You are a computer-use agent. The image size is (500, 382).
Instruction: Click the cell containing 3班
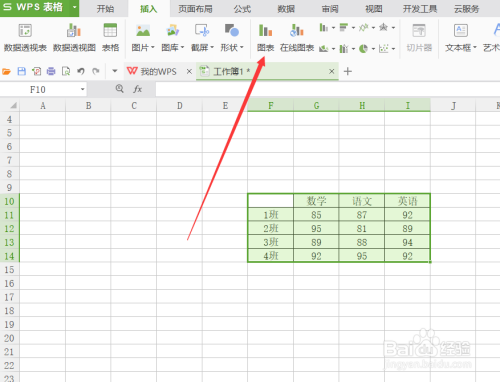[271, 242]
